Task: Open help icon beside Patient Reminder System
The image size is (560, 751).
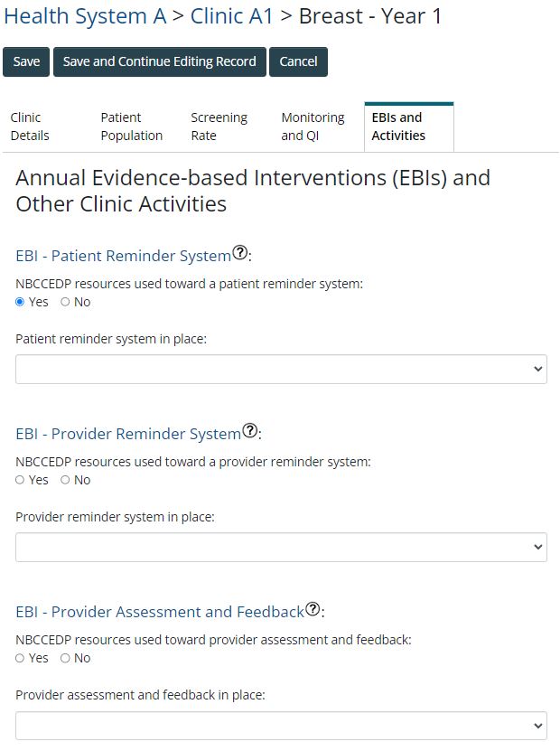Action: click(x=240, y=253)
